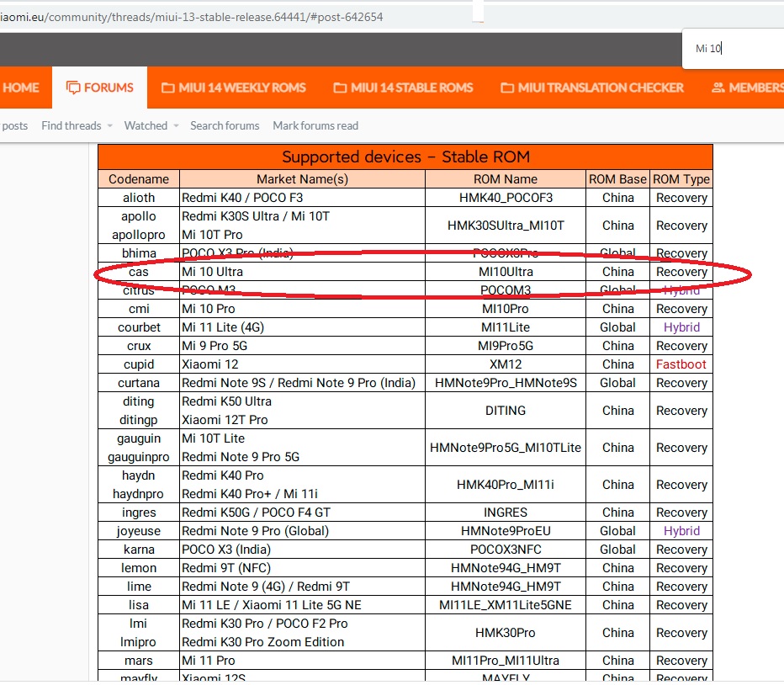The height and width of the screenshot is (685, 784).
Task: Click Hybrid type in courbet row
Action: pos(681,327)
